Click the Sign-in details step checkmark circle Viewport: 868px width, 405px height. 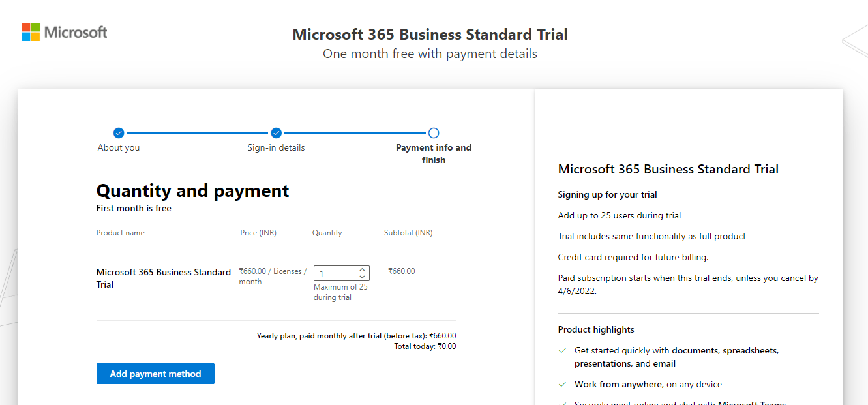click(x=276, y=133)
